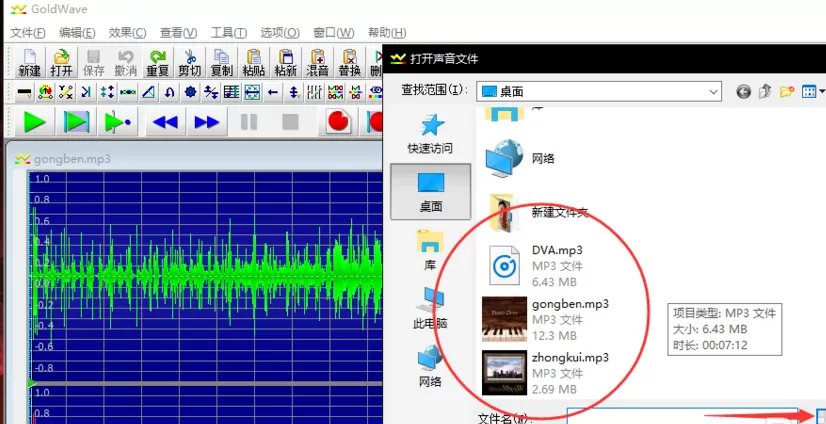Click the 复制 (Copy) toolbar button

pos(221,63)
